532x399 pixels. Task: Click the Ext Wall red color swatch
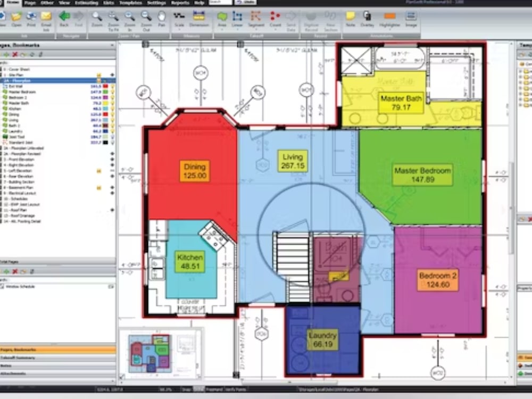105,86
